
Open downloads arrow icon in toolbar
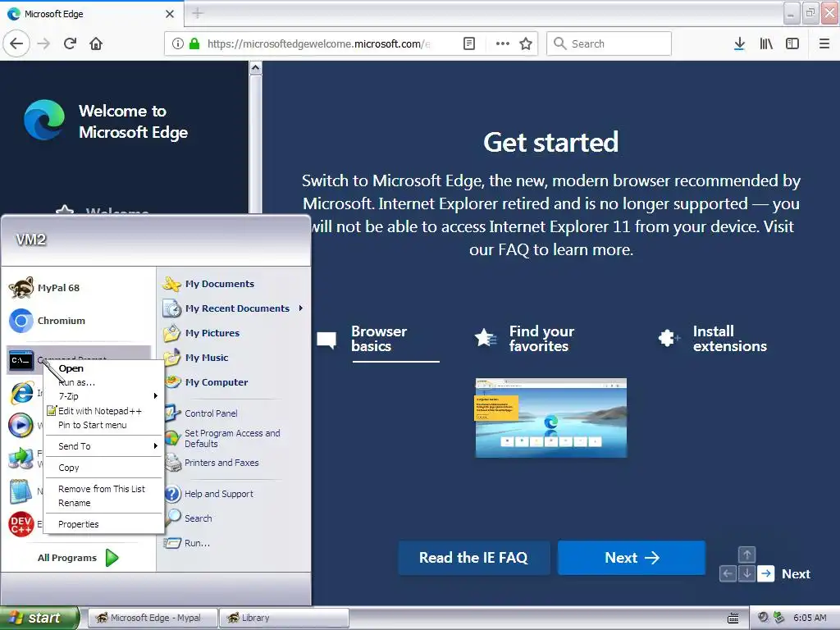[x=739, y=43]
